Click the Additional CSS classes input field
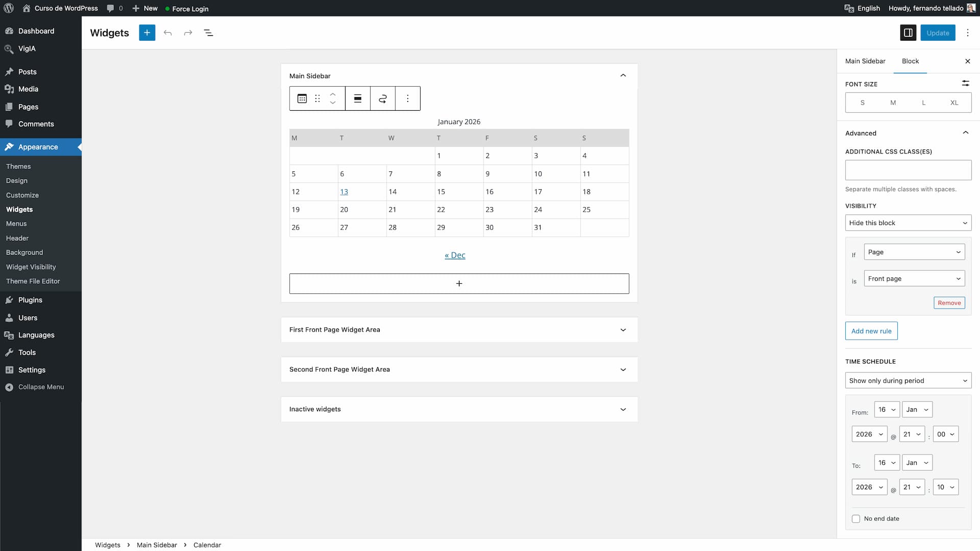This screenshot has height=551, width=980. click(908, 170)
